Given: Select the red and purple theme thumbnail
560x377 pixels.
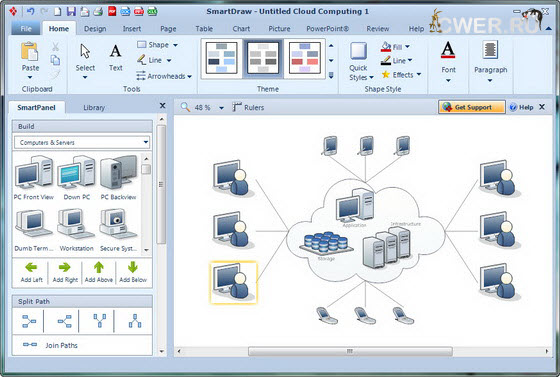Looking at the screenshot, I should 304,58.
